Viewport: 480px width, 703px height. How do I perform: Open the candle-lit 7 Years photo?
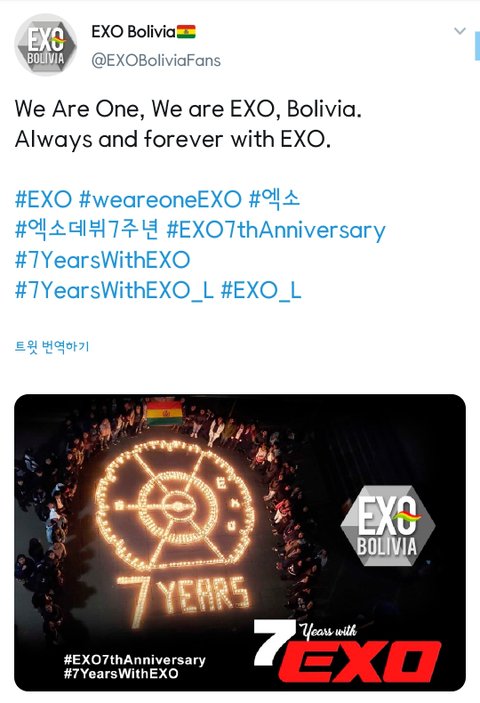point(240,543)
